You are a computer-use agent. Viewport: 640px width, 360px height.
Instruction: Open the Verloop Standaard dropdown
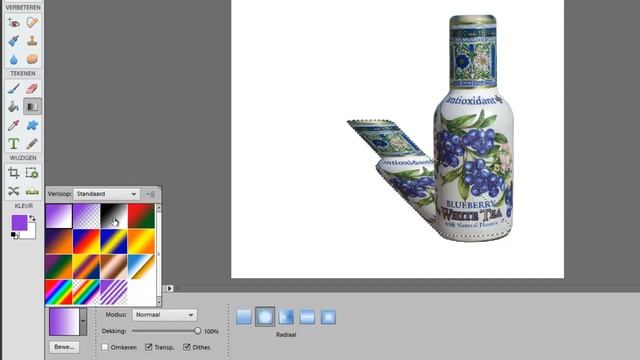click(x=107, y=194)
